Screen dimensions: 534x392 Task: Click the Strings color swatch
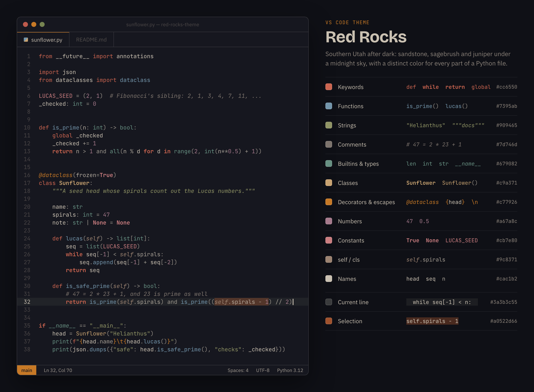[x=329, y=125]
